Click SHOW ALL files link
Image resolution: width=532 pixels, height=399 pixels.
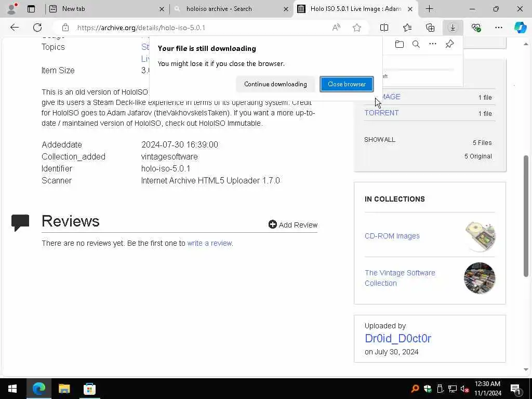click(380, 140)
